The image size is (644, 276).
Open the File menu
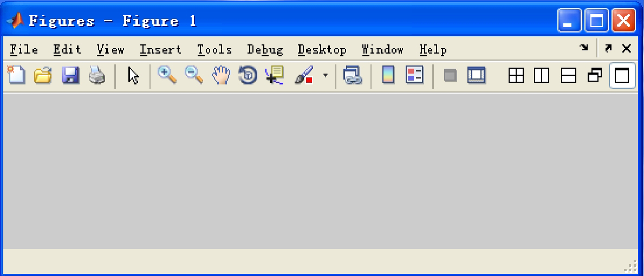click(24, 50)
